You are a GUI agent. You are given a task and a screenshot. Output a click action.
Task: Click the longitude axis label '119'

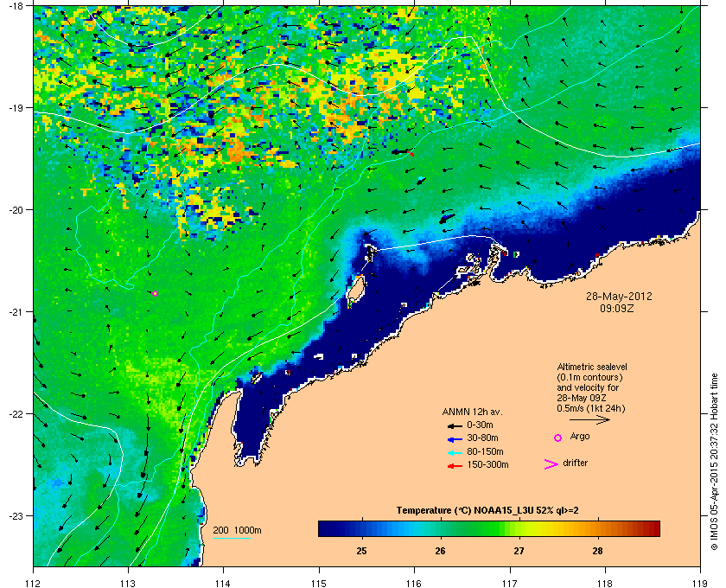(x=701, y=583)
